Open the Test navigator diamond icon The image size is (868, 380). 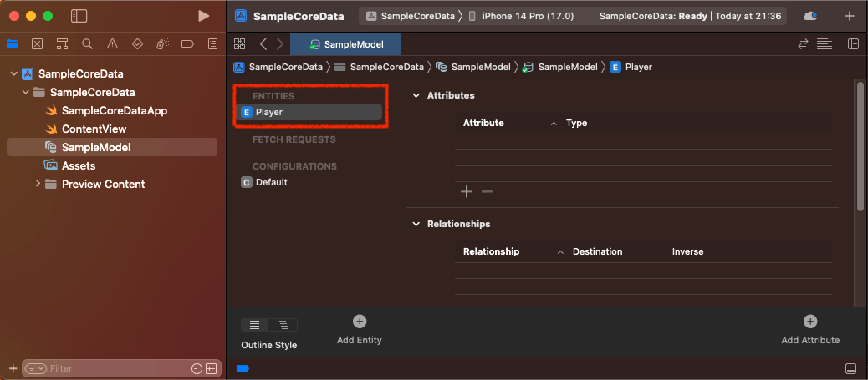click(137, 44)
